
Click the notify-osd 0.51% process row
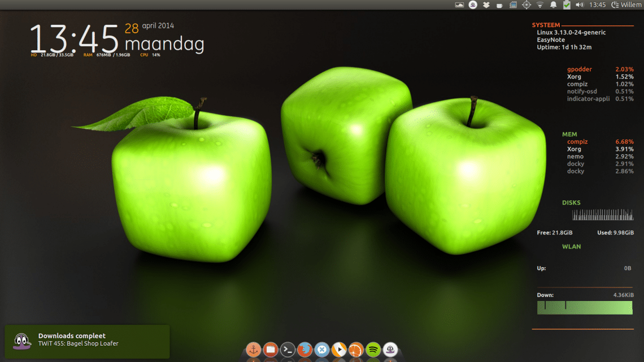601,91
